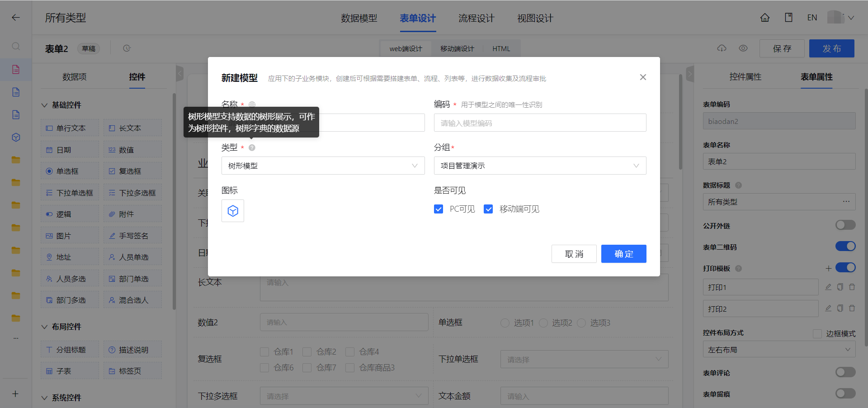Close the 新建模型 dialog
The image size is (868, 408).
click(x=643, y=77)
